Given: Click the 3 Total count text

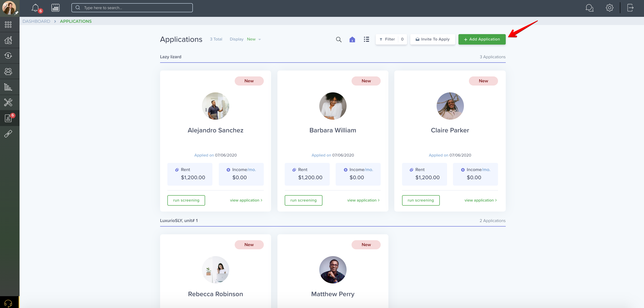Looking at the screenshot, I should click(216, 39).
